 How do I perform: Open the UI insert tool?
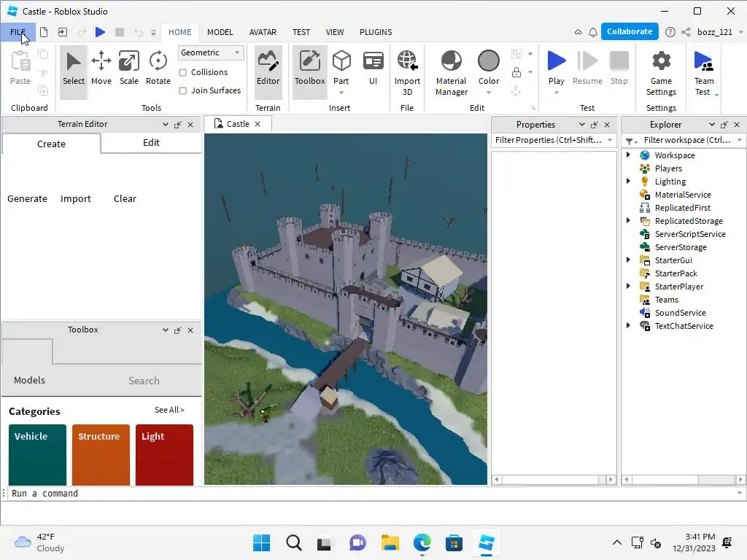pos(373,69)
